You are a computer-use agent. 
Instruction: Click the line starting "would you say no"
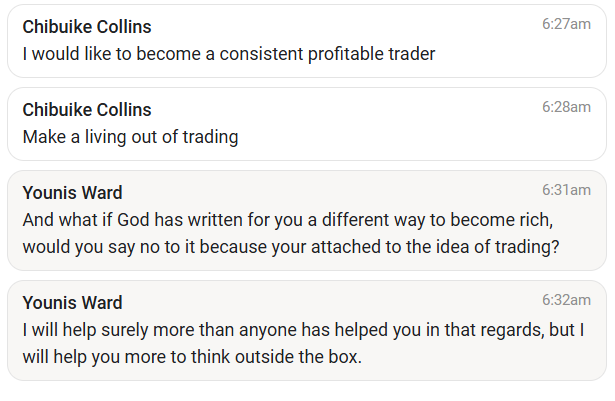point(290,246)
